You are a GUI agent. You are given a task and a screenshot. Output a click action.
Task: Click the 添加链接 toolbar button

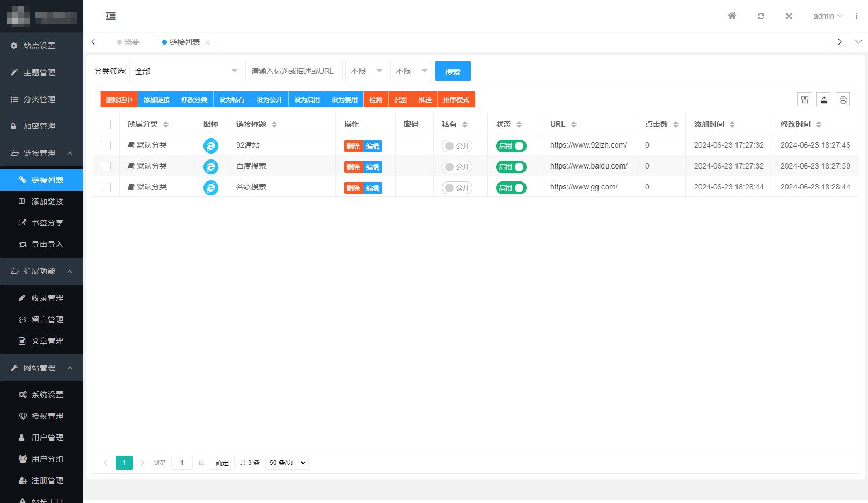click(x=157, y=99)
